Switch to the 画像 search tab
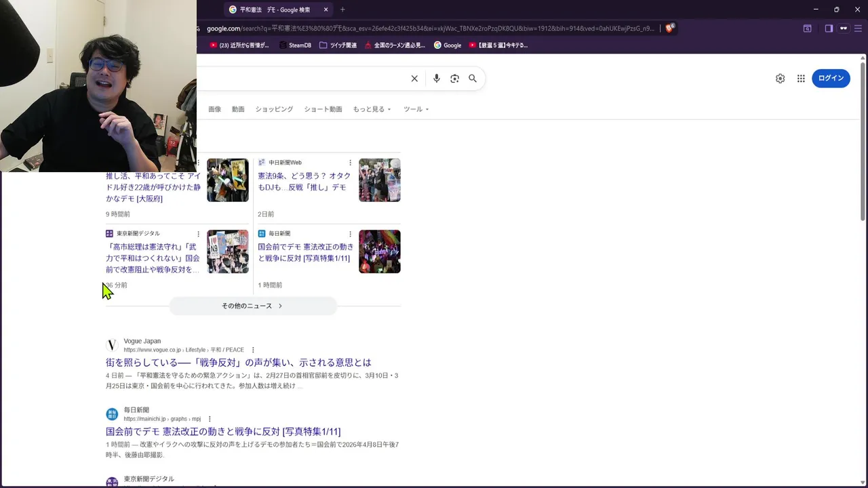The width and height of the screenshot is (868, 488). 214,109
